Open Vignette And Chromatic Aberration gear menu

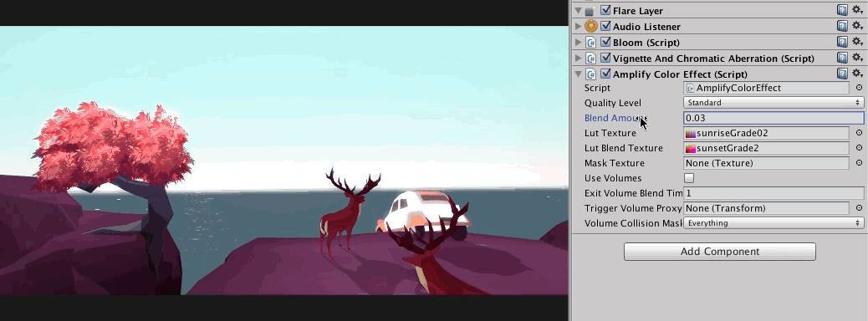[x=857, y=59]
